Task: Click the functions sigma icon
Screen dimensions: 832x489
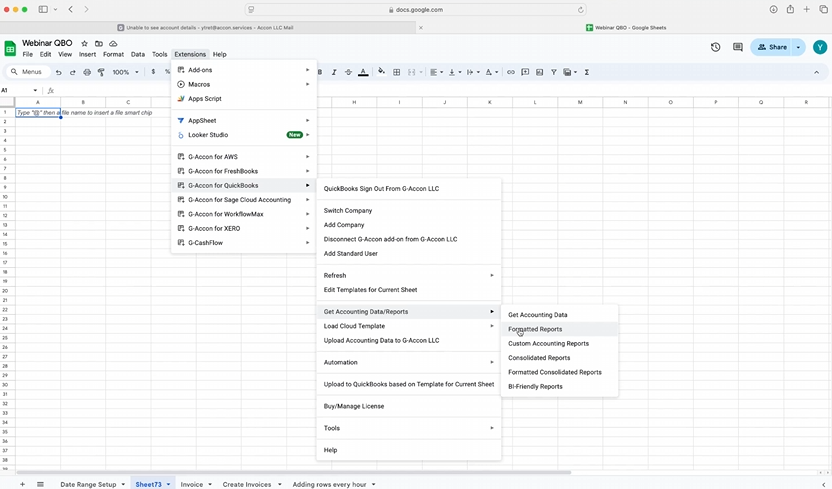Action: click(x=587, y=72)
